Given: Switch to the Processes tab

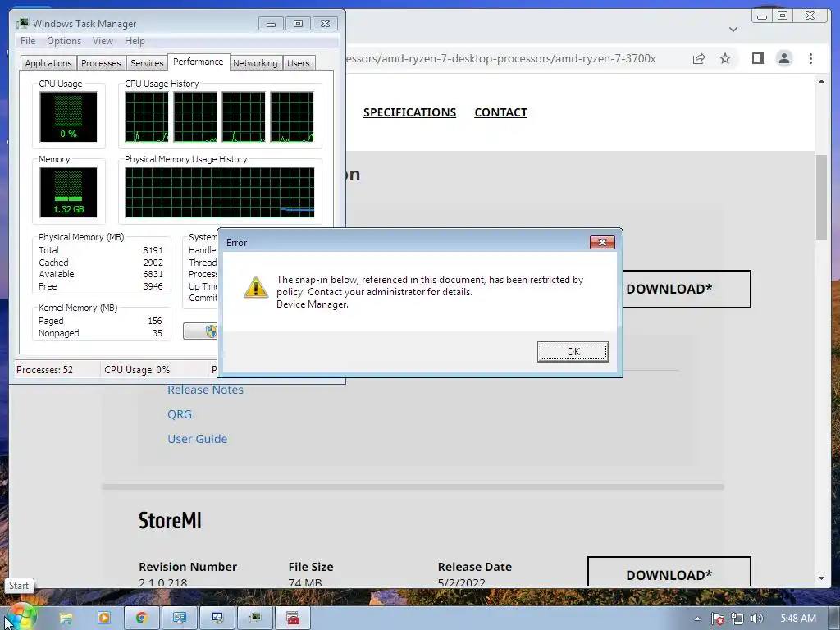Looking at the screenshot, I should coord(101,63).
